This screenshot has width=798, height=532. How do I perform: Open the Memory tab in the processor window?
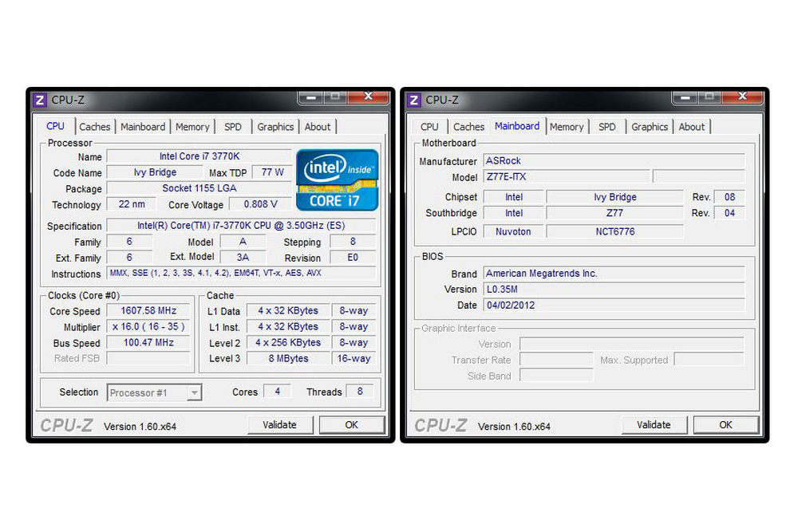pyautogui.click(x=192, y=127)
